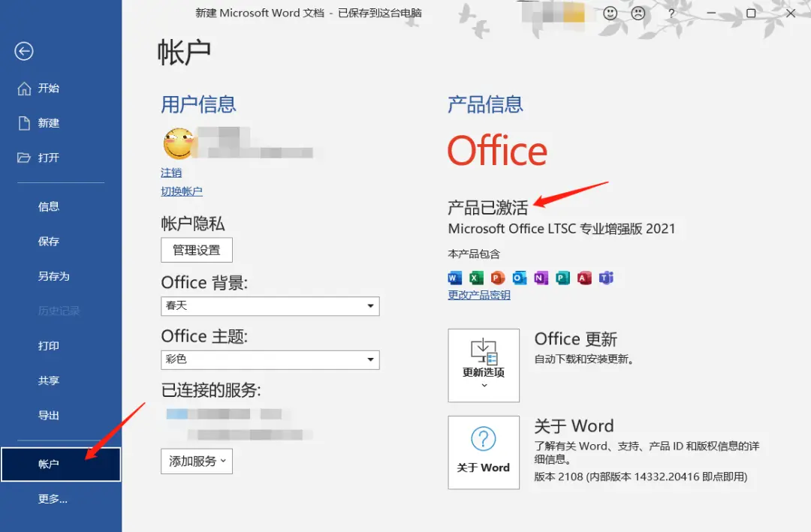Click the Office 更新 heading
Image resolution: width=811 pixels, height=532 pixels.
[576, 339]
